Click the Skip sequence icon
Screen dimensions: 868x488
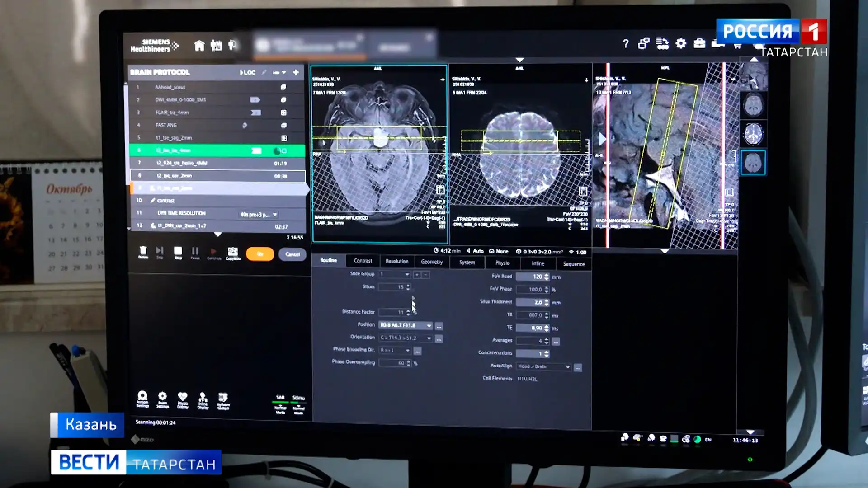[x=160, y=251]
